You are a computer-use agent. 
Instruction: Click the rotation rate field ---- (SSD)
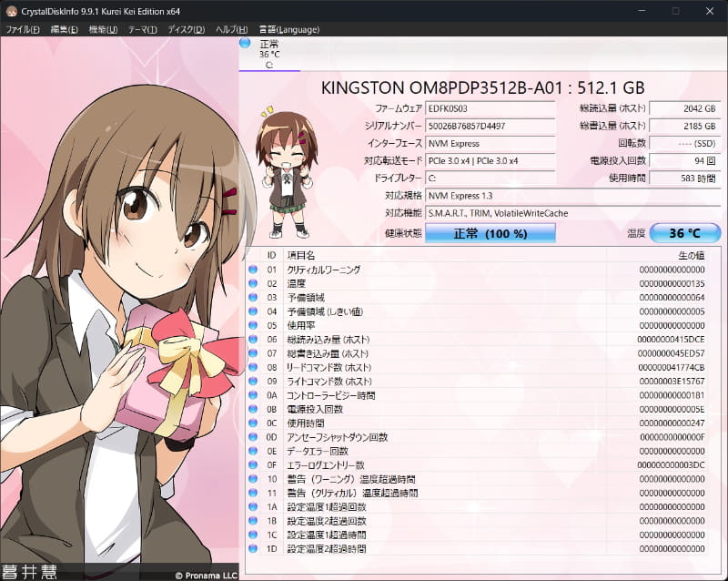tap(685, 143)
